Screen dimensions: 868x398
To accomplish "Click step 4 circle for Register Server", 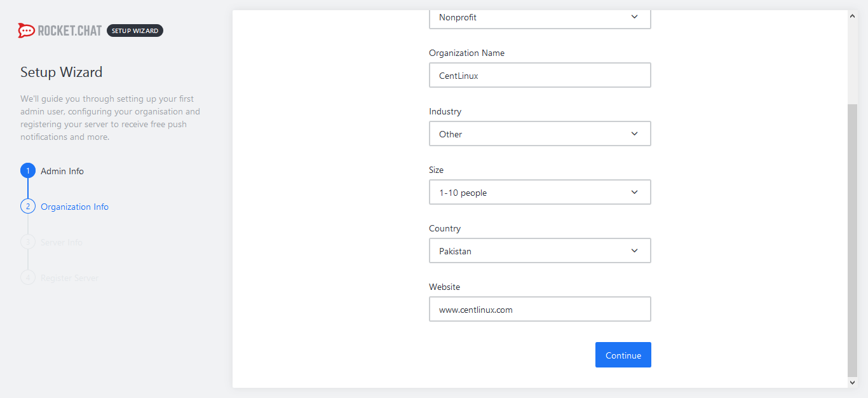I will click(x=28, y=278).
